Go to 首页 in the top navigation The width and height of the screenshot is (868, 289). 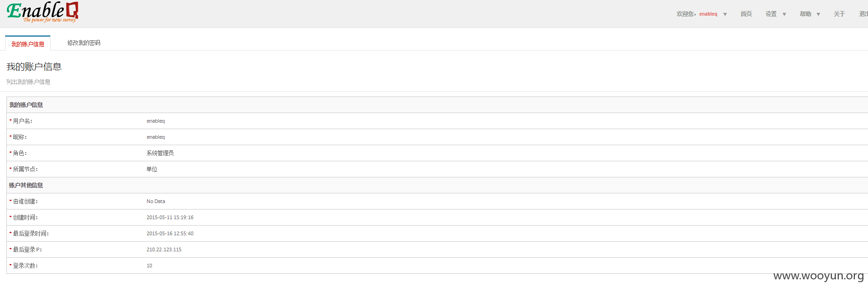746,14
